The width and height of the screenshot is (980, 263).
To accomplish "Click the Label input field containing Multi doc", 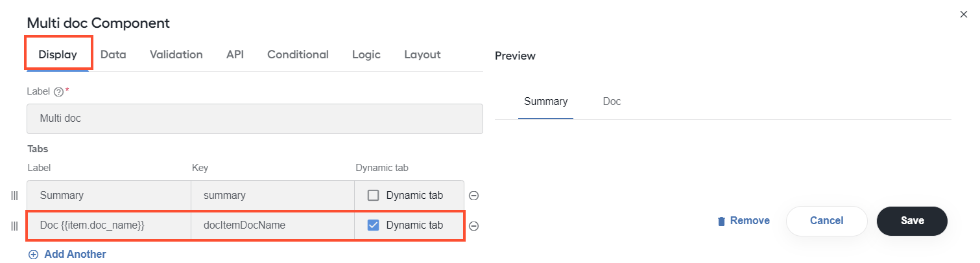I will [255, 119].
